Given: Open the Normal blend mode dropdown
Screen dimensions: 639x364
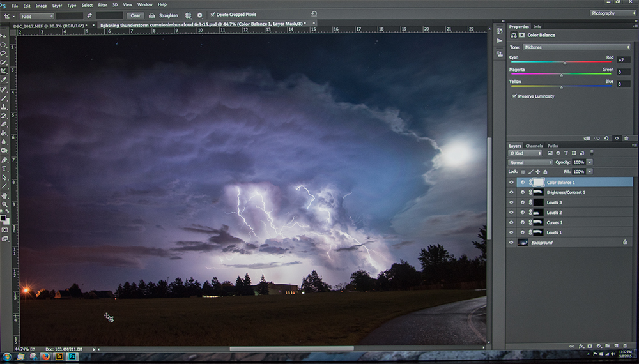Looking at the screenshot, I should coord(530,162).
